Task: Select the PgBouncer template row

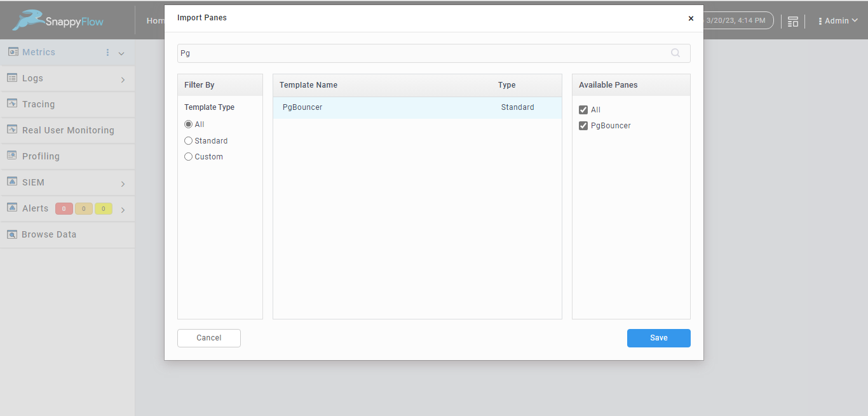Action: [x=417, y=107]
